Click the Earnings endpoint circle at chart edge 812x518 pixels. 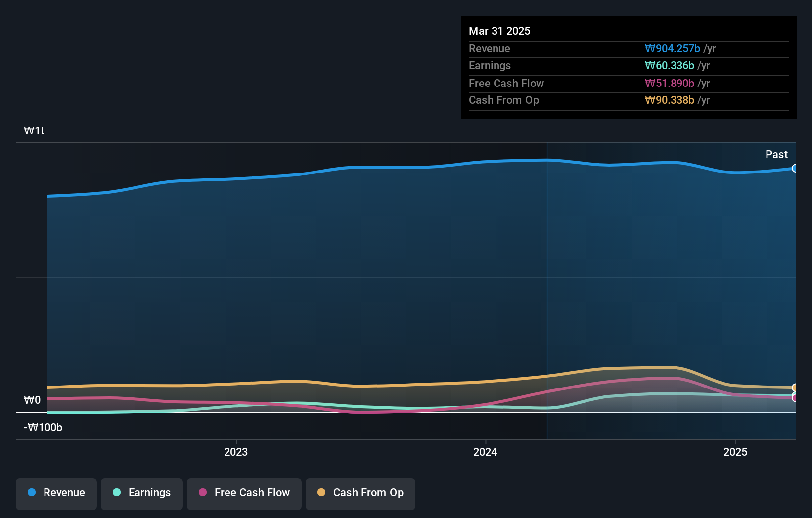[x=794, y=393]
